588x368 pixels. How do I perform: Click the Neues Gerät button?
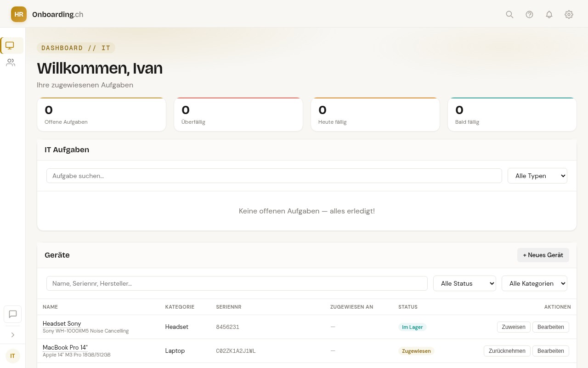click(x=543, y=255)
